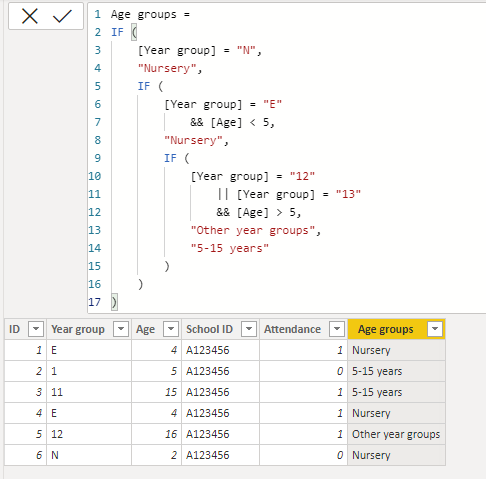The height and width of the screenshot is (479, 486).
Task: Click the "N" string on line 3
Action: coord(246,50)
